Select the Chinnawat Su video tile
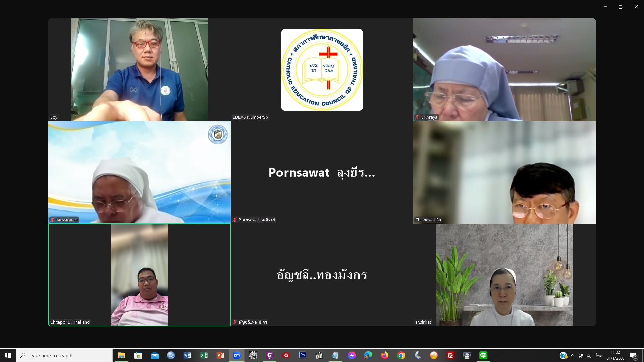The height and width of the screenshot is (362, 644). (x=504, y=172)
